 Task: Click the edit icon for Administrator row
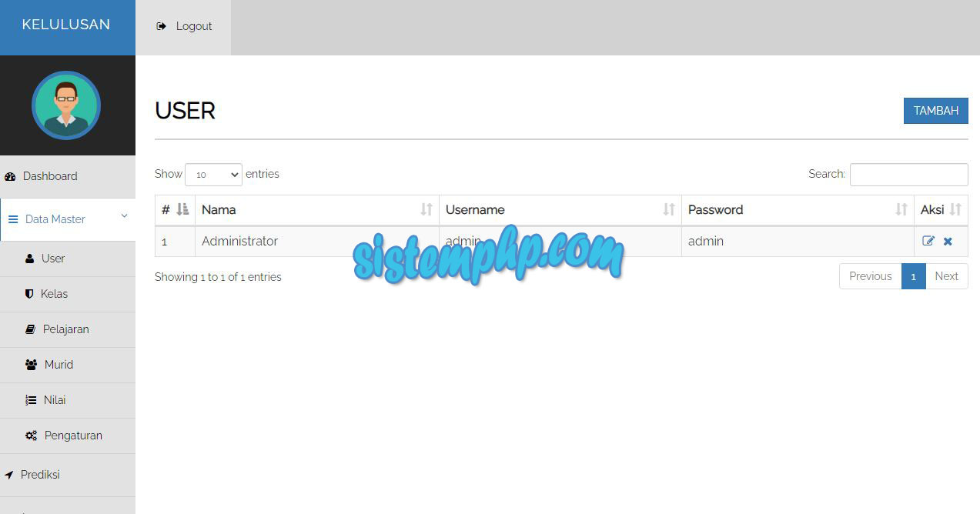click(928, 241)
